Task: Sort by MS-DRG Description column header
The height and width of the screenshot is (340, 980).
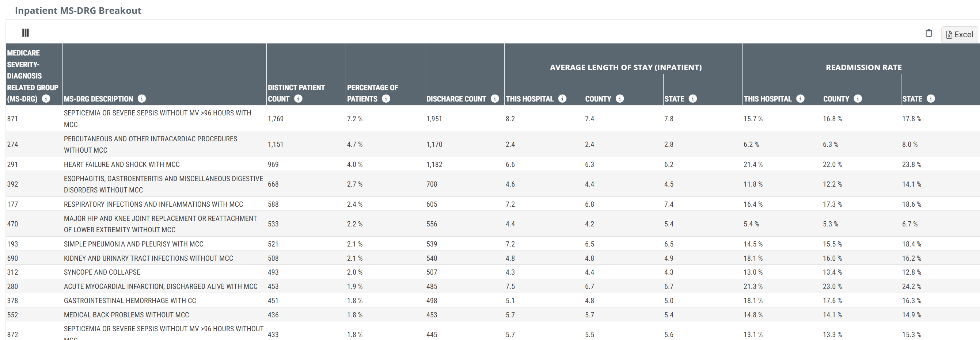Action: 98,99
